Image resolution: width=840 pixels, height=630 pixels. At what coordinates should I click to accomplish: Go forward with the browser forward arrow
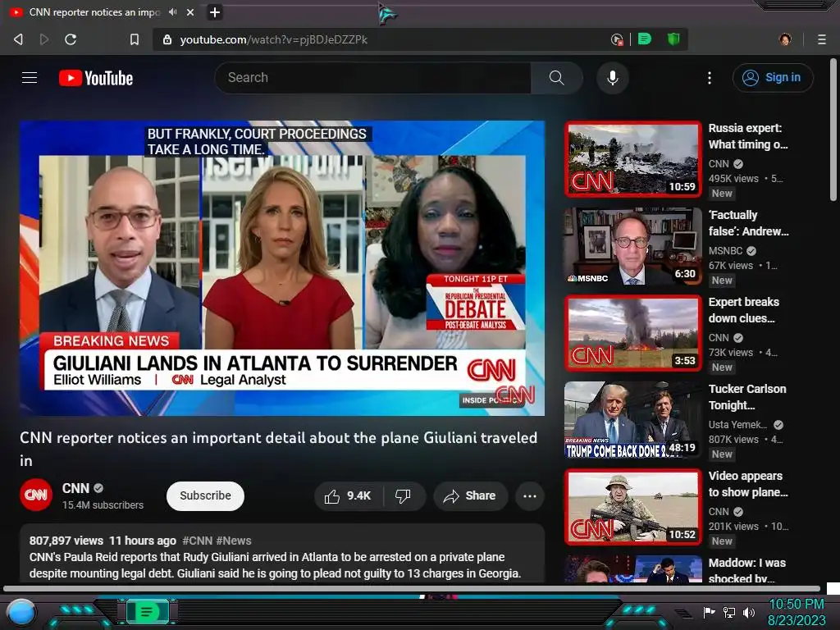44,39
